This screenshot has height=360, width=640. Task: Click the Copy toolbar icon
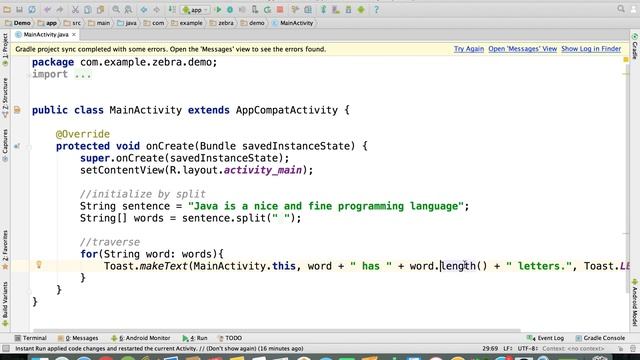pos(88,9)
